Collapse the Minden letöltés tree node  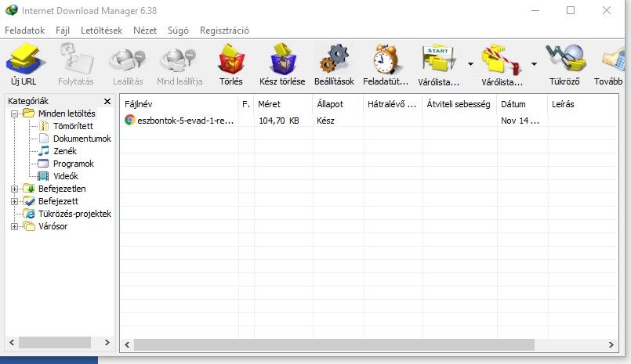(x=14, y=114)
